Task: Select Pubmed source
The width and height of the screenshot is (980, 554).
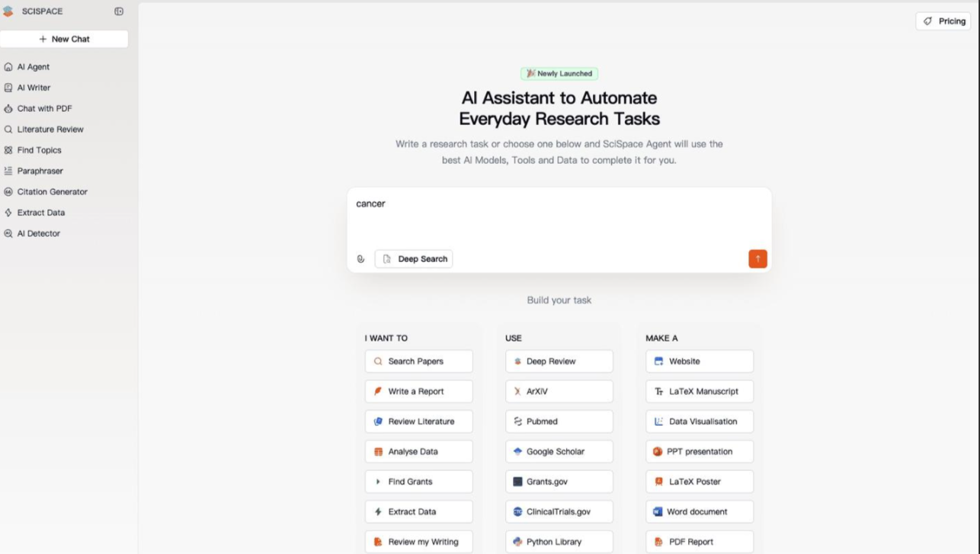Action: tap(559, 421)
